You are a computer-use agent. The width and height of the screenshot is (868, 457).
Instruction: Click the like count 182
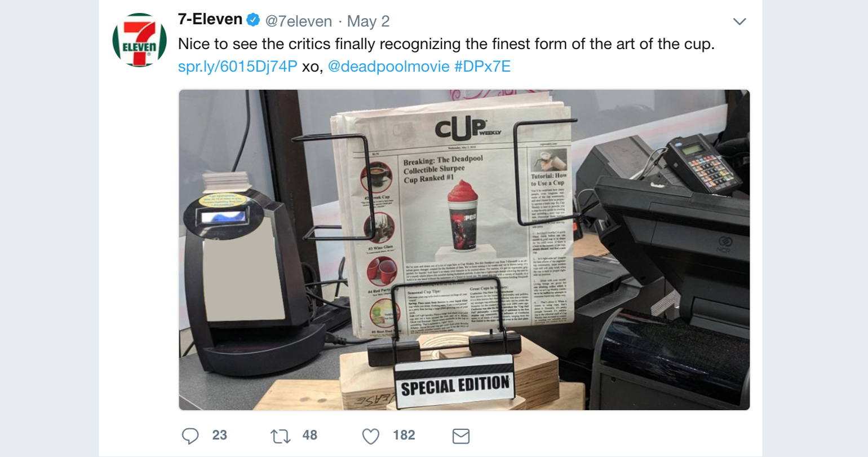(x=404, y=436)
